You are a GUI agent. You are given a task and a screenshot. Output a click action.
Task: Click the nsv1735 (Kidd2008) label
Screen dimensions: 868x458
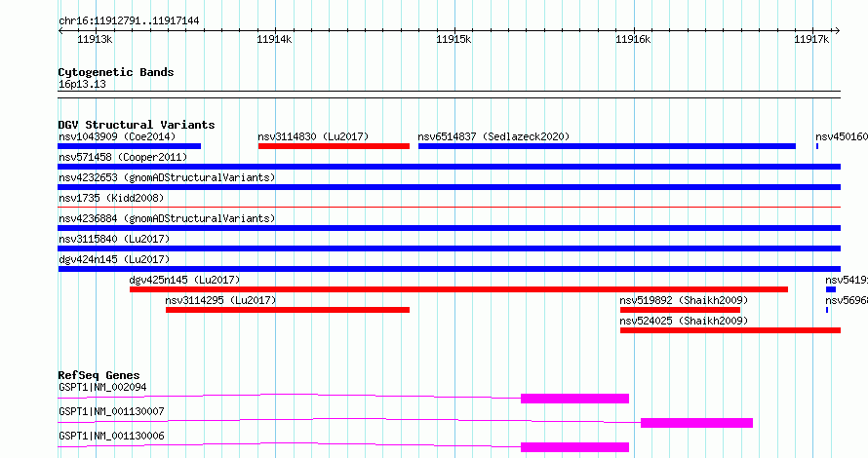(x=111, y=198)
